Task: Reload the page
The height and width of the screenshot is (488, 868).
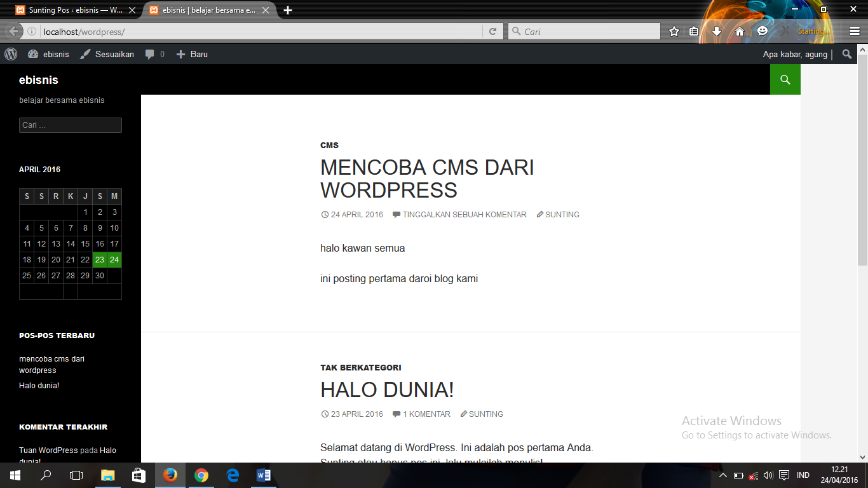Action: click(492, 32)
